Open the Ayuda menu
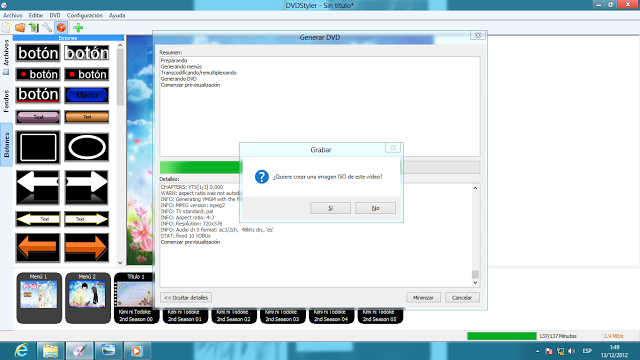 (x=117, y=15)
